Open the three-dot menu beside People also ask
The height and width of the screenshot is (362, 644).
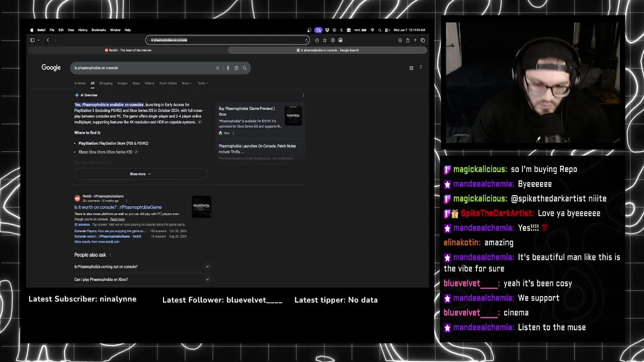[110, 255]
